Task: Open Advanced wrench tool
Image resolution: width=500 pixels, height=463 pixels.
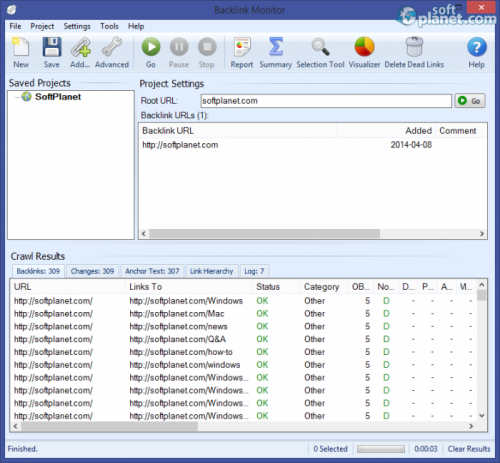Action: point(112,52)
